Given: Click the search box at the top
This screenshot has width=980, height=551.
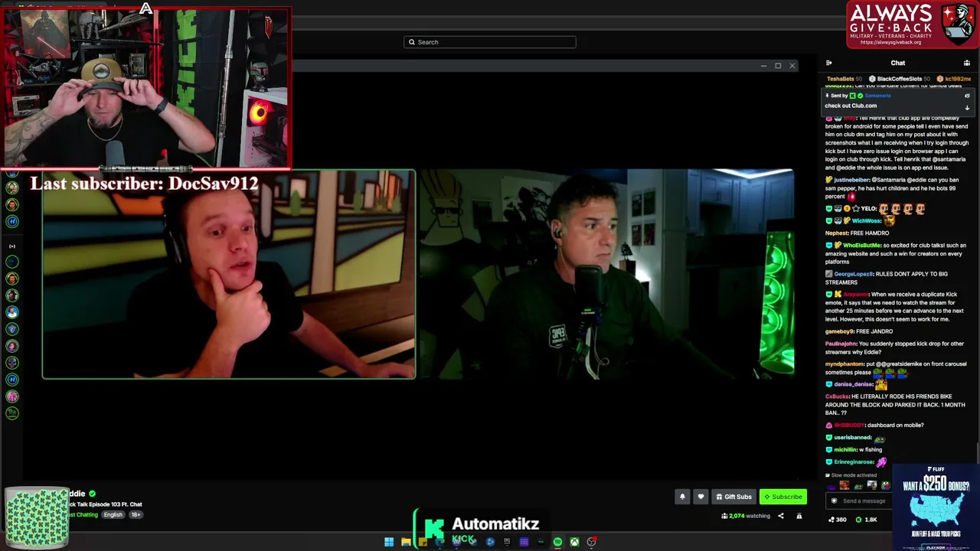Looking at the screenshot, I should coord(490,42).
